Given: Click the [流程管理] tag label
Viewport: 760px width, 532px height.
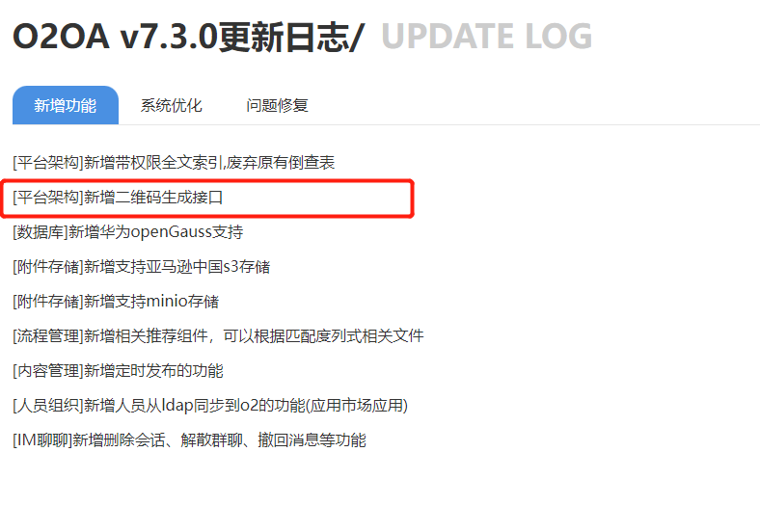Looking at the screenshot, I should pos(48,335).
